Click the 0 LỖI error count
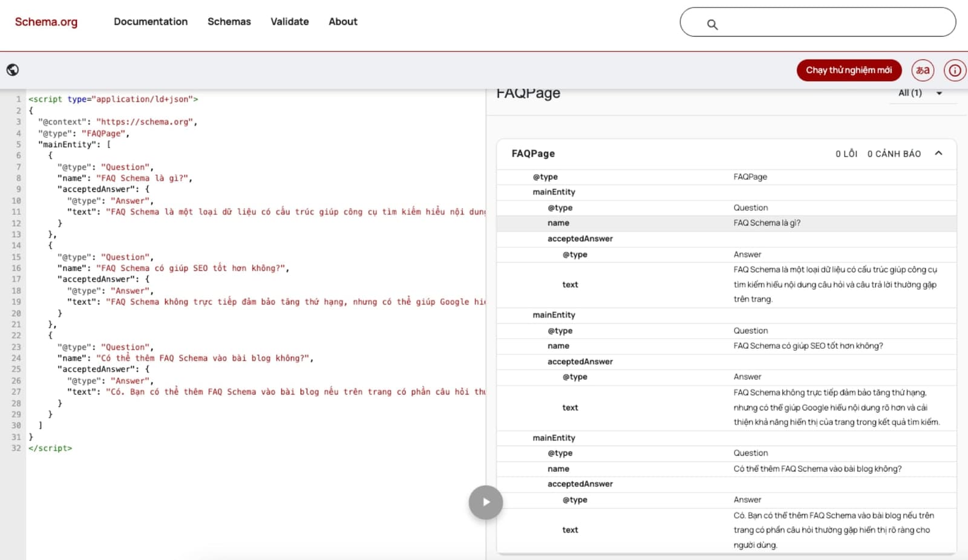 (x=846, y=154)
